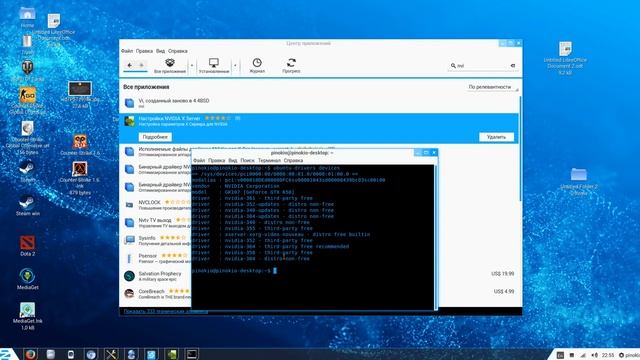Open terminal "Файл" menu
The height and width of the screenshot is (360, 640).
199,160
